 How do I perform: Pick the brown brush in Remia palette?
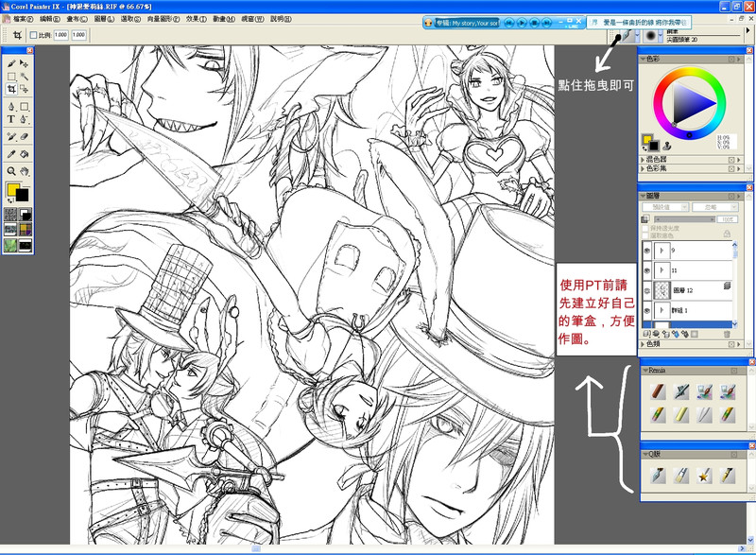(x=658, y=391)
